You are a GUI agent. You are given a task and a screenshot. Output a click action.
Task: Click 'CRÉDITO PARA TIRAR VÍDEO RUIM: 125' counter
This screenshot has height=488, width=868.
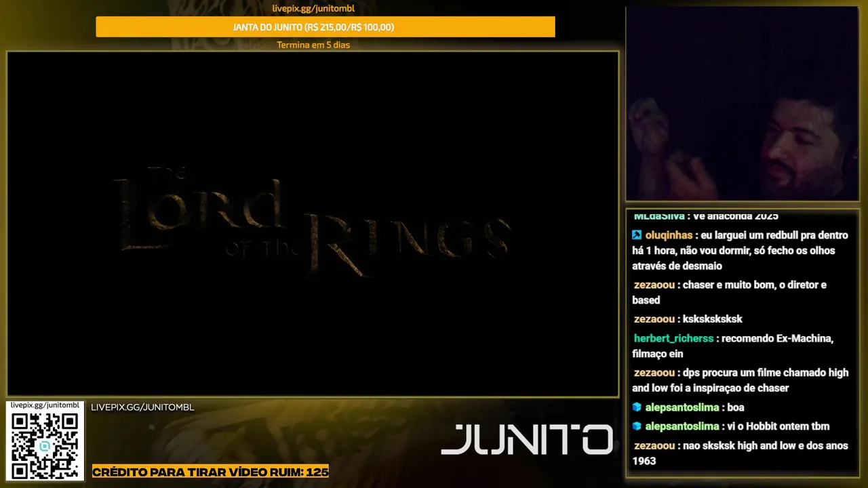click(x=210, y=472)
